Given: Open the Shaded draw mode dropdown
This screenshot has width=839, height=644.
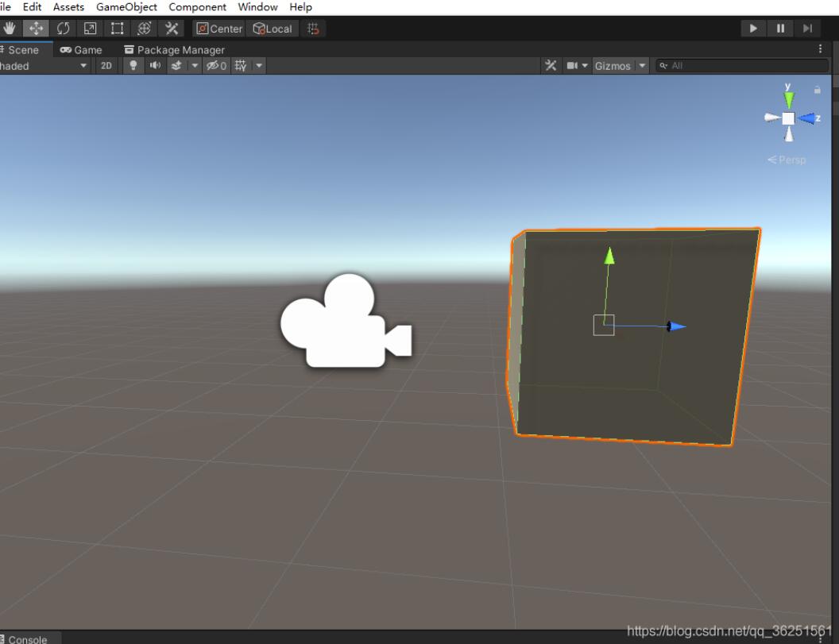Looking at the screenshot, I should 44,66.
